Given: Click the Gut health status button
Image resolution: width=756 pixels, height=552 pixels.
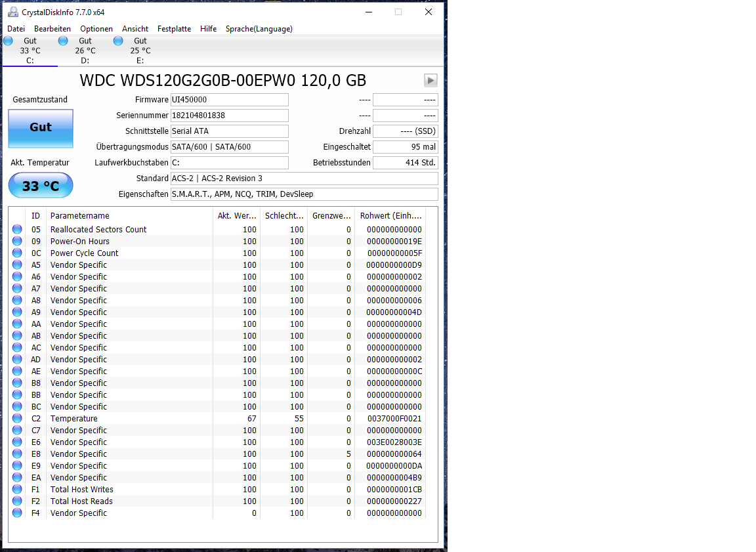Looking at the screenshot, I should point(41,128).
